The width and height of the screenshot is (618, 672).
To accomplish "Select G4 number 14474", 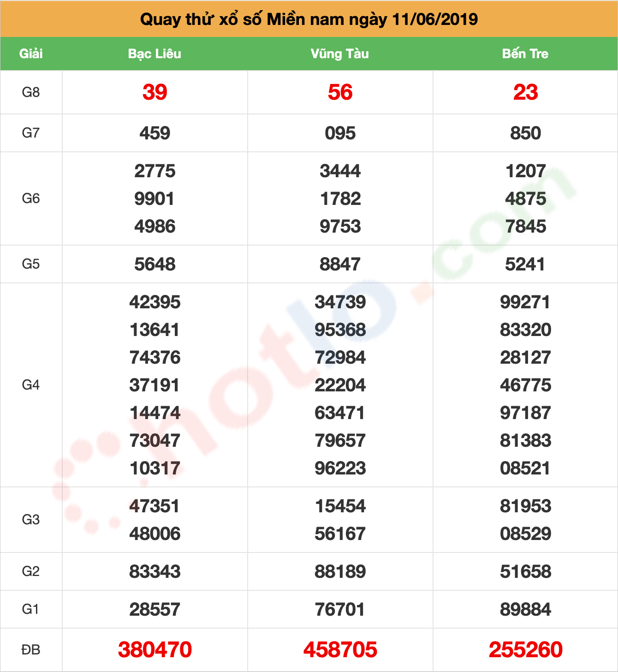I will click(155, 413).
